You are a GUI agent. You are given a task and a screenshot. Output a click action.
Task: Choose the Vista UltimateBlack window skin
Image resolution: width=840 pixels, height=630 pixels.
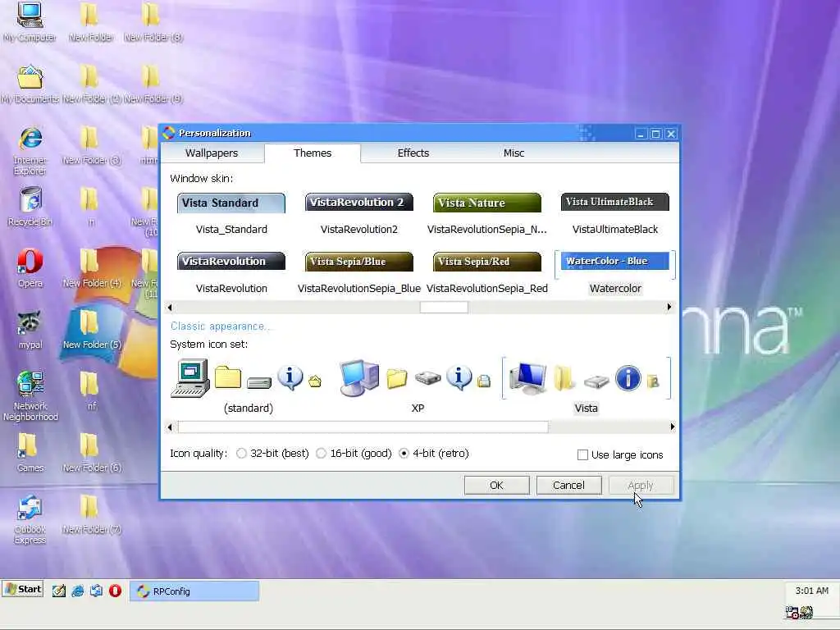[x=615, y=214]
